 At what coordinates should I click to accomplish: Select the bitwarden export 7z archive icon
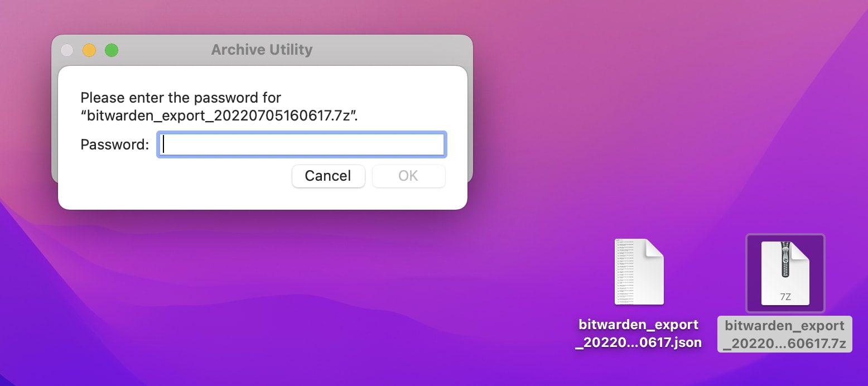785,273
